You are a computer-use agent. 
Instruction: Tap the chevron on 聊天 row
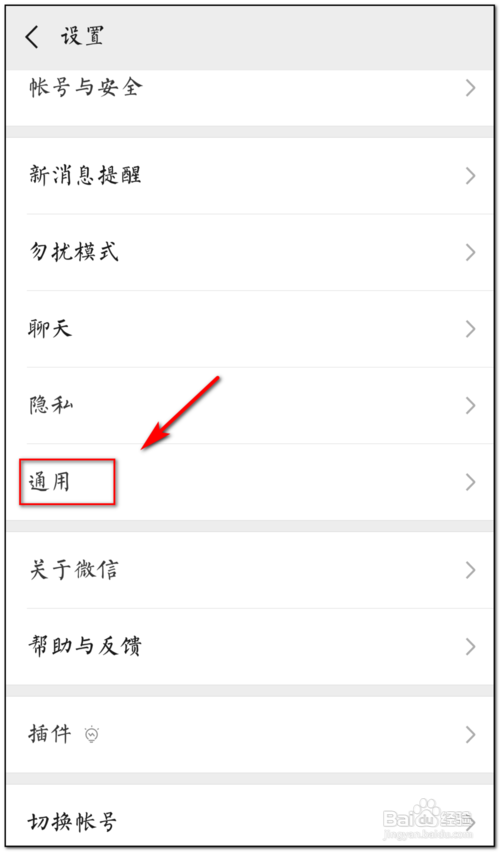pyautogui.click(x=471, y=329)
